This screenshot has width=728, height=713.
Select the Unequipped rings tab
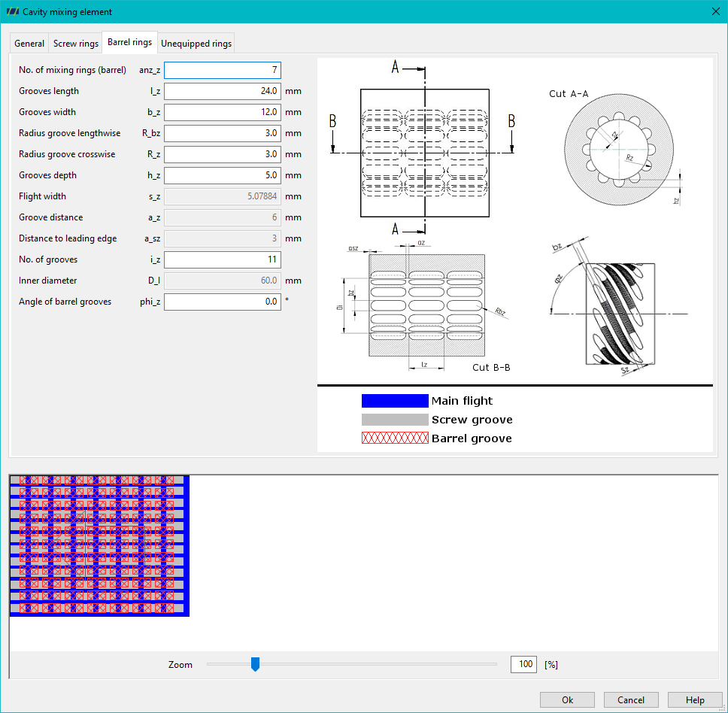(196, 43)
